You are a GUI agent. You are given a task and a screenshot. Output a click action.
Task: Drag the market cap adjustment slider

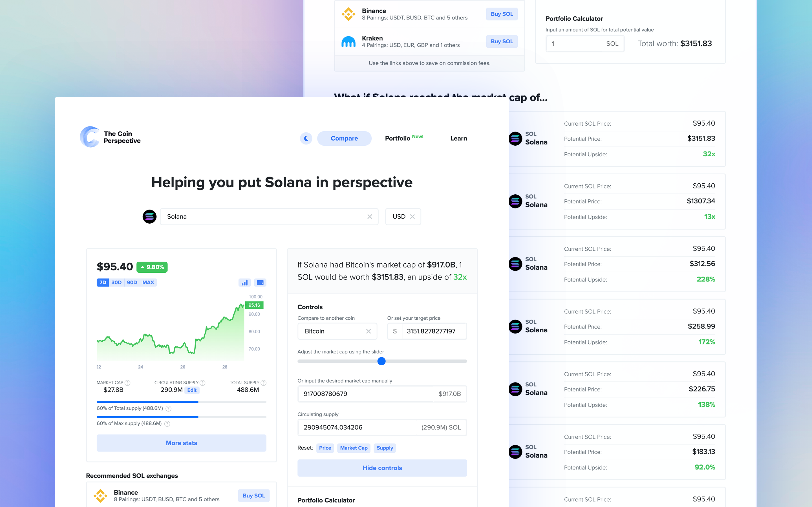pos(382,361)
